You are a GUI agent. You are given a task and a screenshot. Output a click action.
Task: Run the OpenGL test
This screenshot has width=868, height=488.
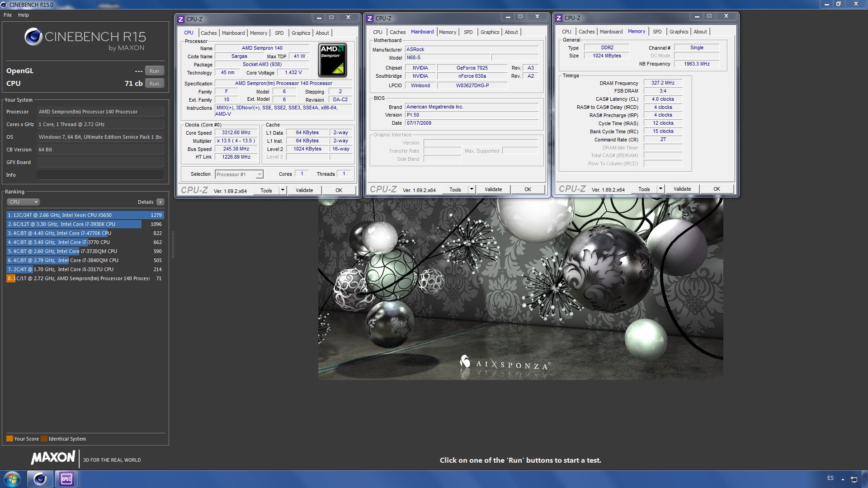[x=154, y=71]
